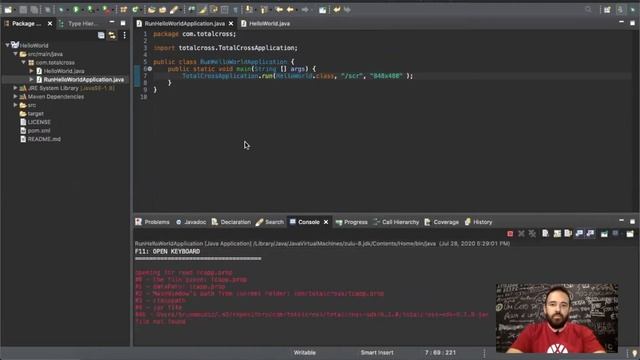The width and height of the screenshot is (640, 360).
Task: Close the Console tab
Action: tap(326, 222)
